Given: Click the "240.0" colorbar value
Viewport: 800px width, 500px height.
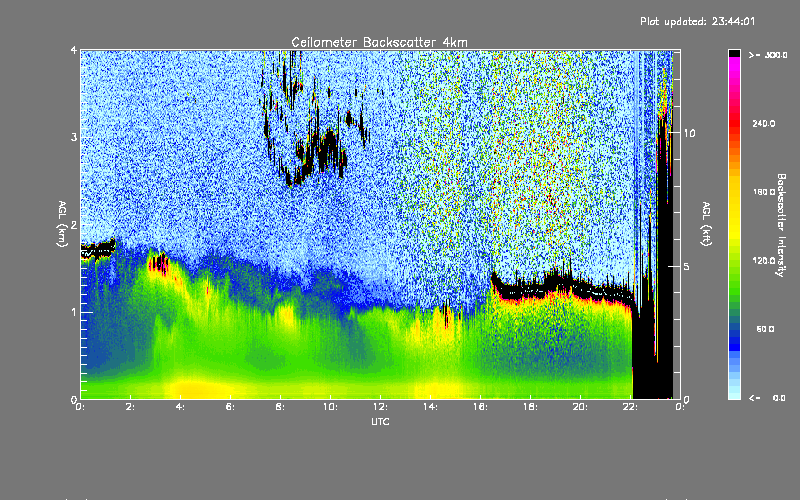Looking at the screenshot, I should click(764, 123).
